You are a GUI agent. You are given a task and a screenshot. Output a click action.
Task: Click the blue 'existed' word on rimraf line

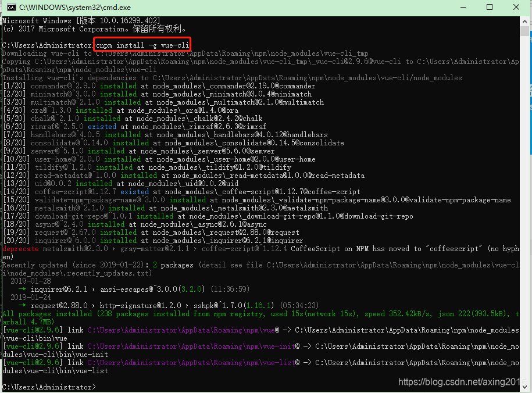[x=102, y=127]
